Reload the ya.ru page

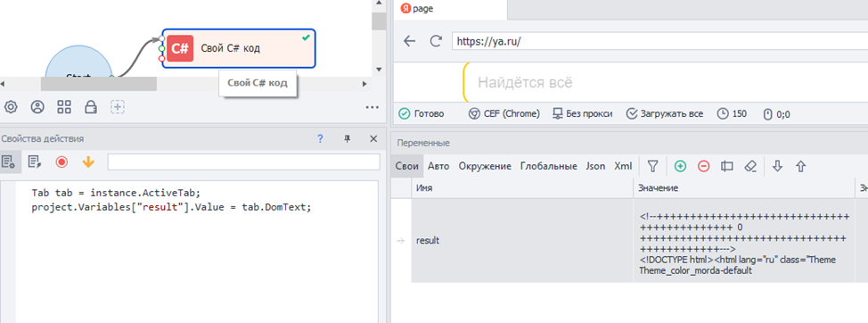pos(436,42)
